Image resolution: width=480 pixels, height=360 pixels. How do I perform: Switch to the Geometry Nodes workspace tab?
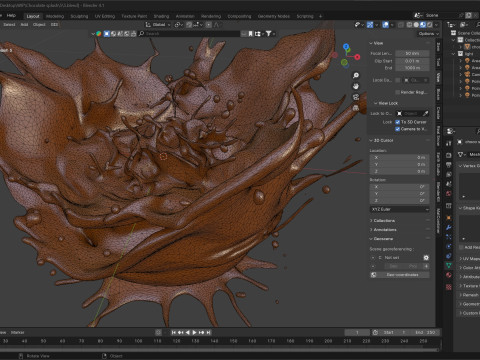(x=274, y=16)
